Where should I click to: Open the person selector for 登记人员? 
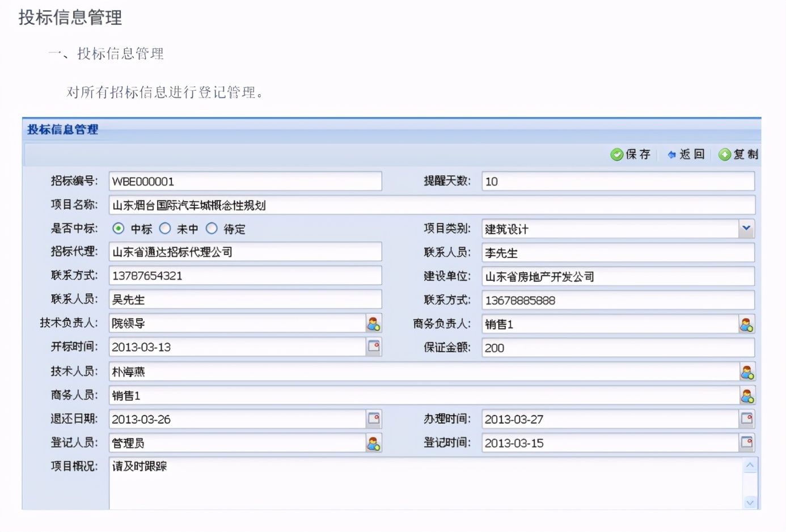click(x=373, y=442)
